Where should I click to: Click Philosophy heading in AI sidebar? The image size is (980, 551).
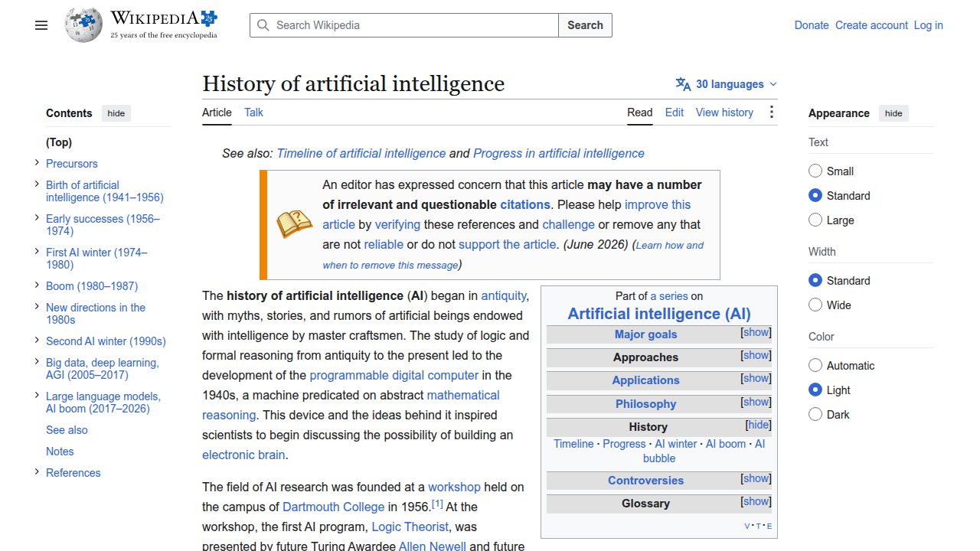pyautogui.click(x=646, y=403)
